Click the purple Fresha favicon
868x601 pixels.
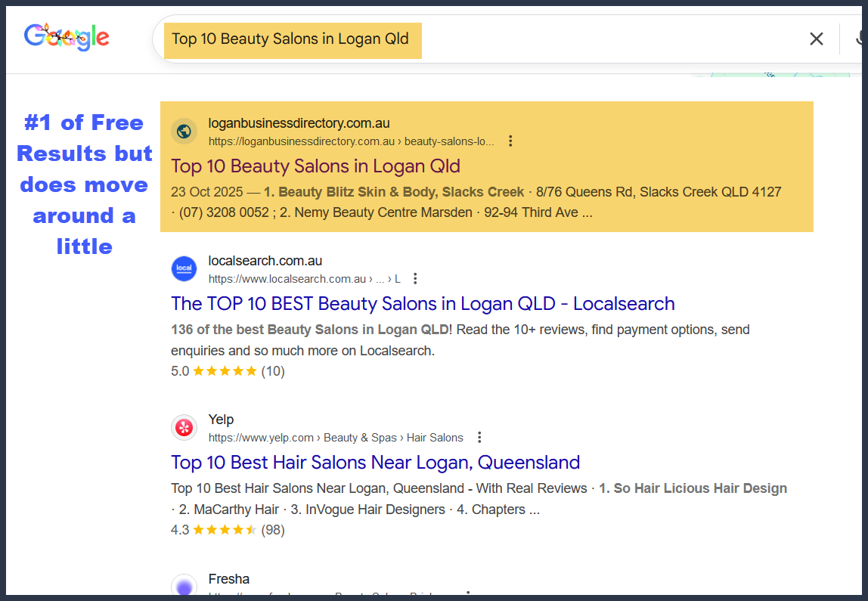click(x=184, y=587)
